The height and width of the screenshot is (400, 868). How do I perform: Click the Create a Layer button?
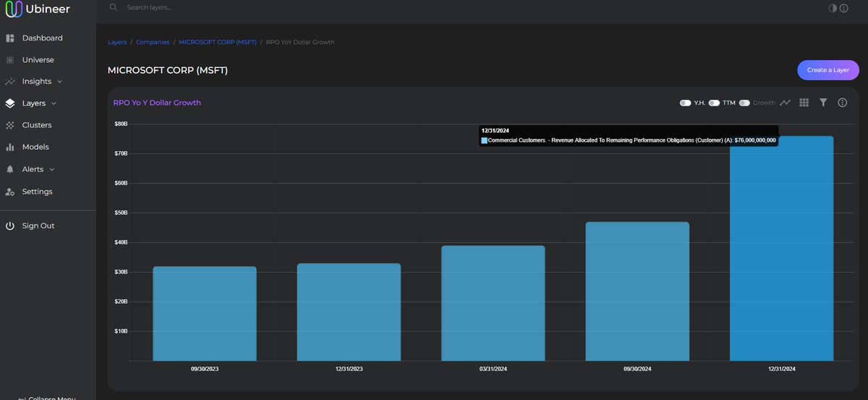tap(828, 70)
